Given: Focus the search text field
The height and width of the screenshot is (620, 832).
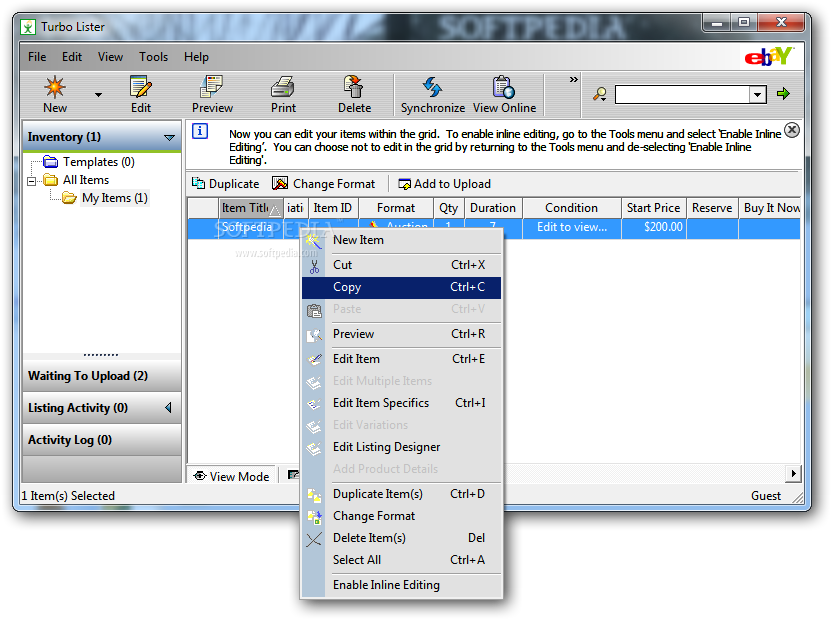Looking at the screenshot, I should point(682,94).
